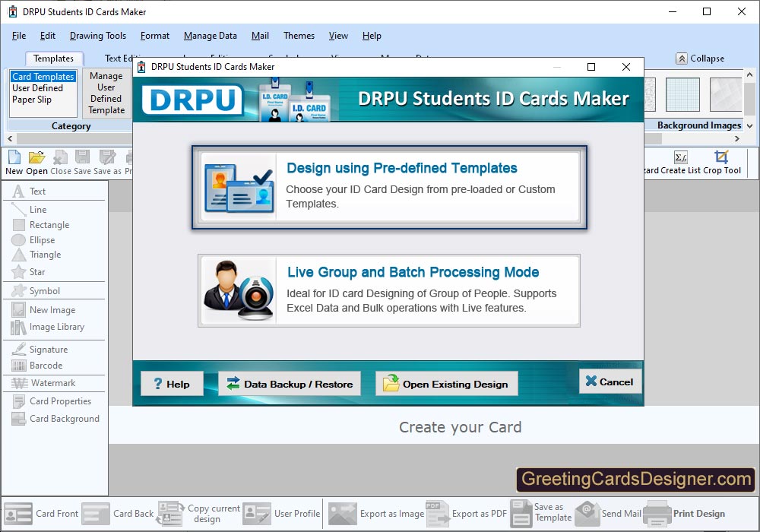Open Card Background settings
Image resolution: width=760 pixels, height=532 pixels.
[x=55, y=419]
